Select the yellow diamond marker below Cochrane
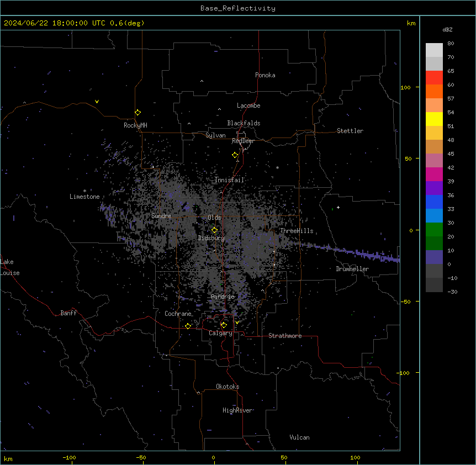The image size is (476, 465). (188, 326)
